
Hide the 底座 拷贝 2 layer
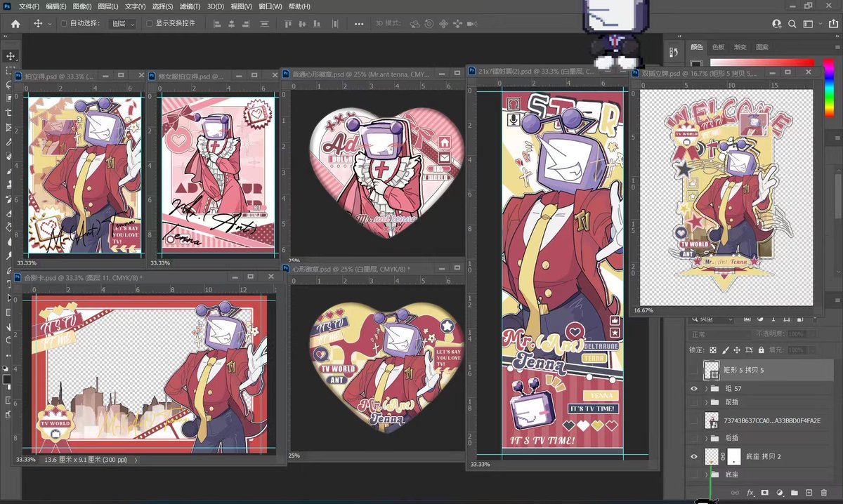click(694, 456)
